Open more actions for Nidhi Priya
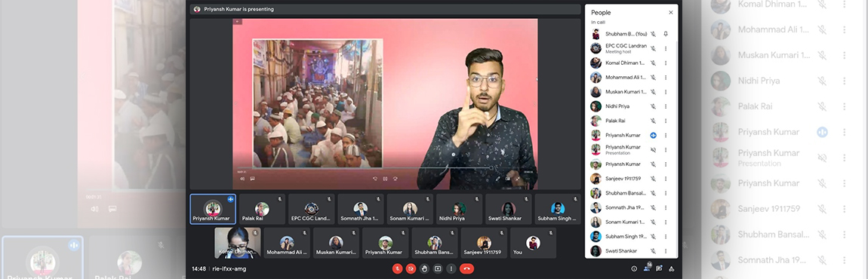Viewport: 868px width, 279px height. (x=666, y=106)
